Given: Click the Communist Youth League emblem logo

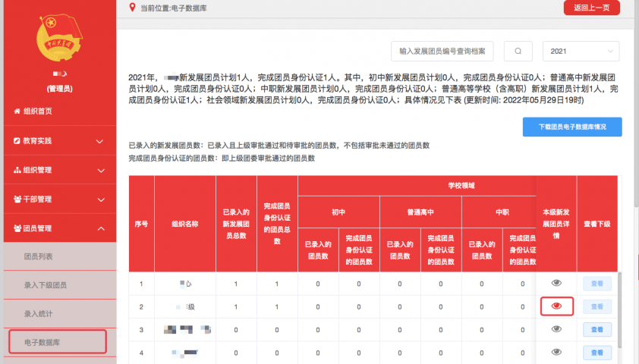Looking at the screenshot, I should point(58,41).
